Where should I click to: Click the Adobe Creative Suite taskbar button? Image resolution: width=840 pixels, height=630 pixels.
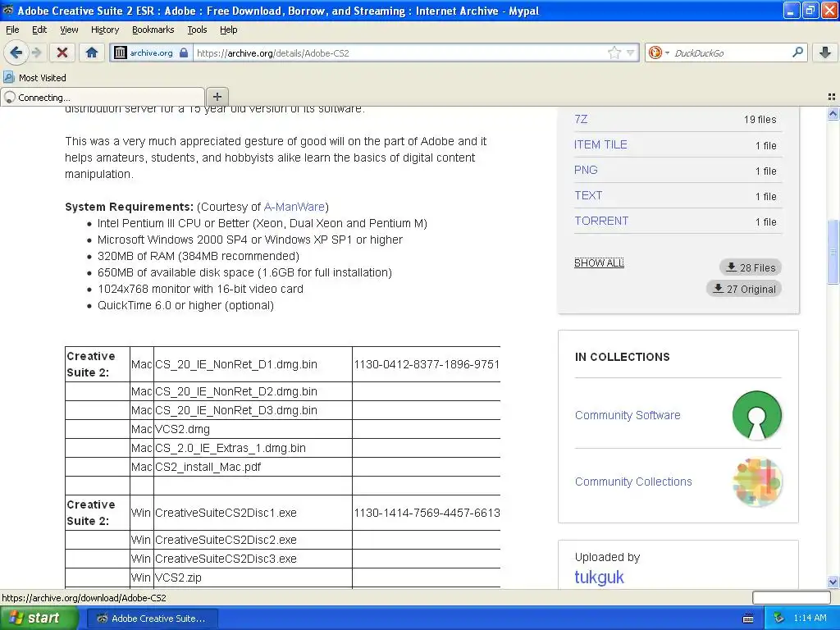tap(151, 619)
